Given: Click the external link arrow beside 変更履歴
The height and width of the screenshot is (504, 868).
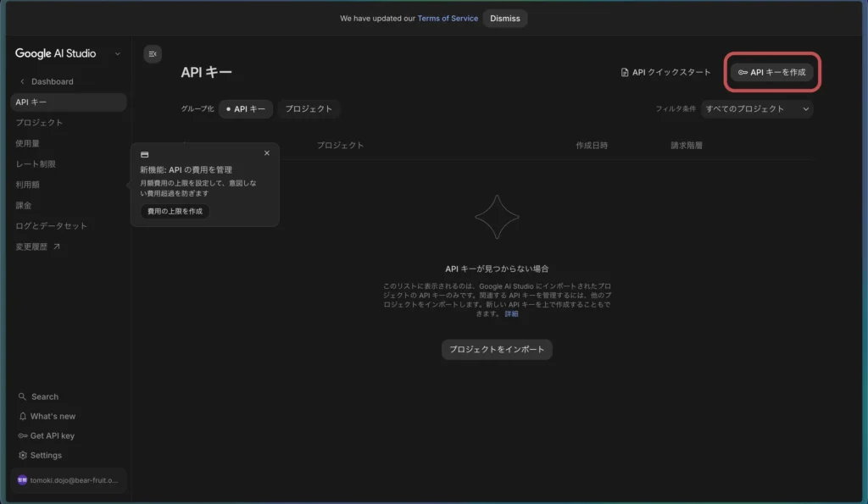Looking at the screenshot, I should pos(57,246).
